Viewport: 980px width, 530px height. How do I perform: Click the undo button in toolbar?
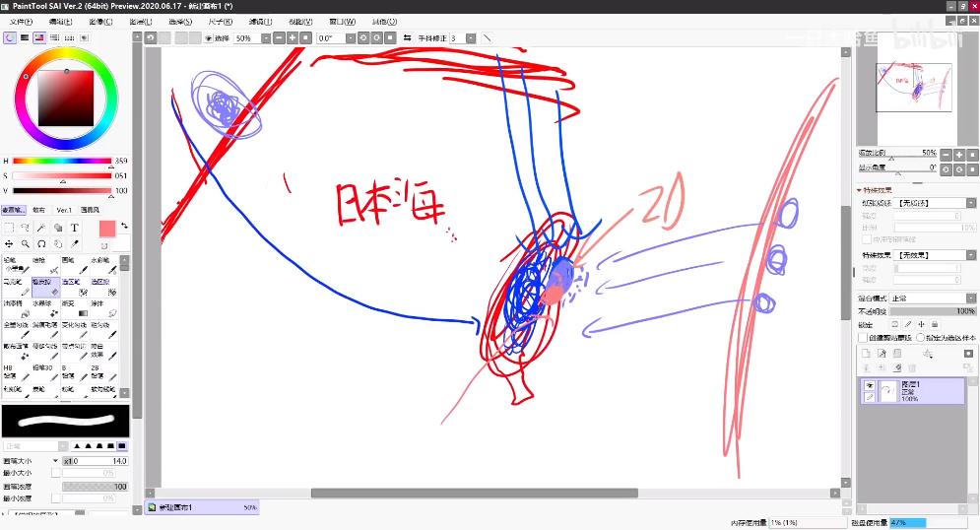(151, 38)
